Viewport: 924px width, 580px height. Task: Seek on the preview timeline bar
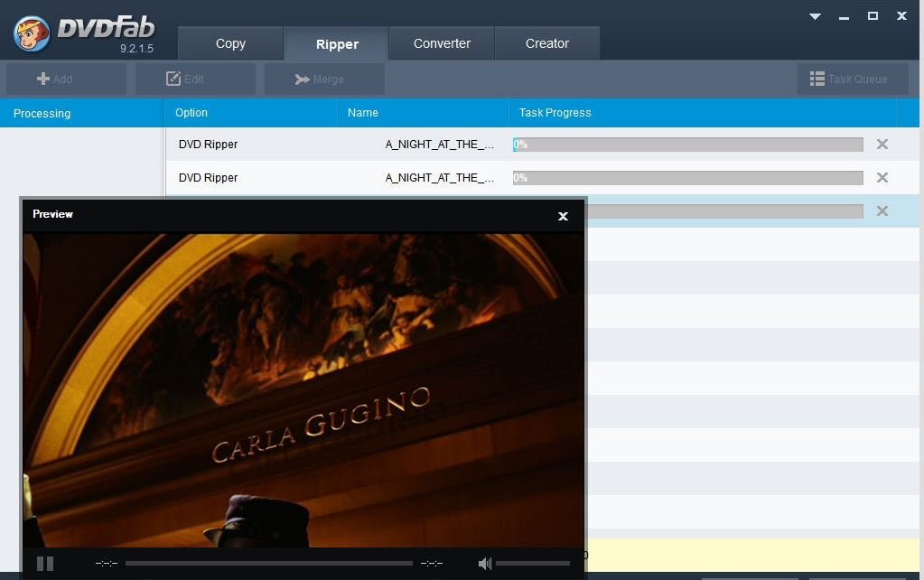269,564
